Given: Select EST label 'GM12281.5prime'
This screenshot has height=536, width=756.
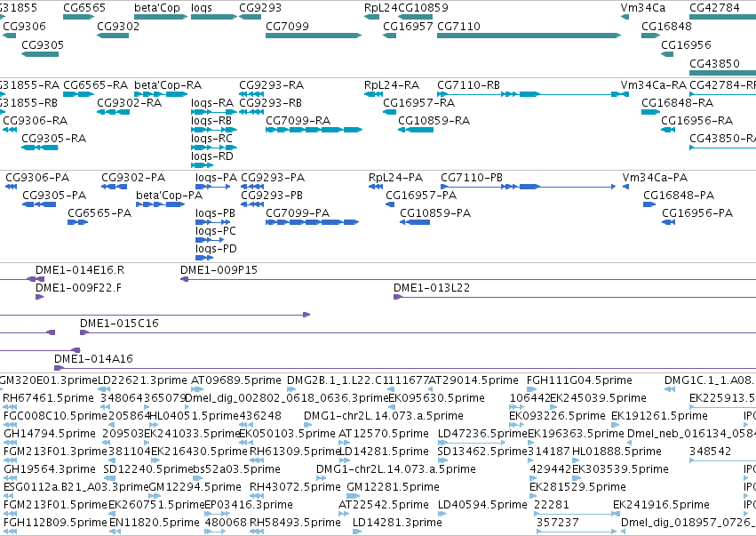Looking at the screenshot, I should [x=393, y=487].
